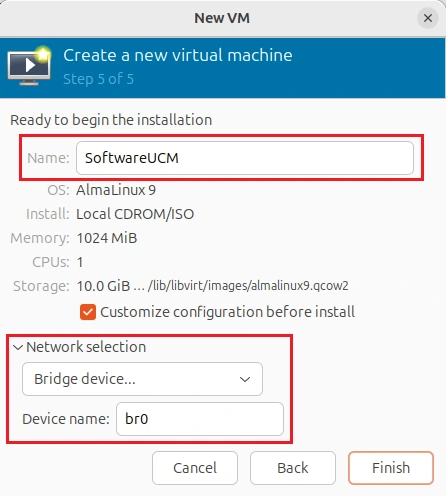
Task: Focus the Name field containing SoftwareUCM
Action: [245, 158]
